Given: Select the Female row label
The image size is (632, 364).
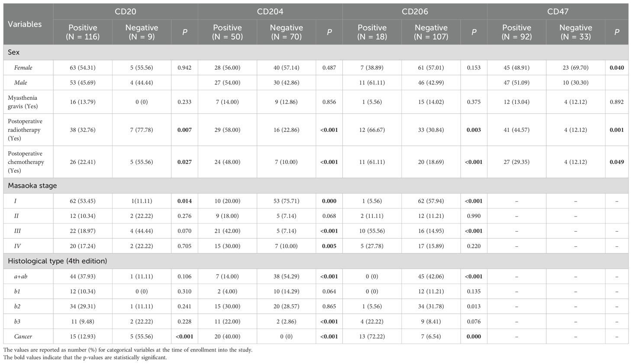Looking at the screenshot, I should tap(23, 68).
